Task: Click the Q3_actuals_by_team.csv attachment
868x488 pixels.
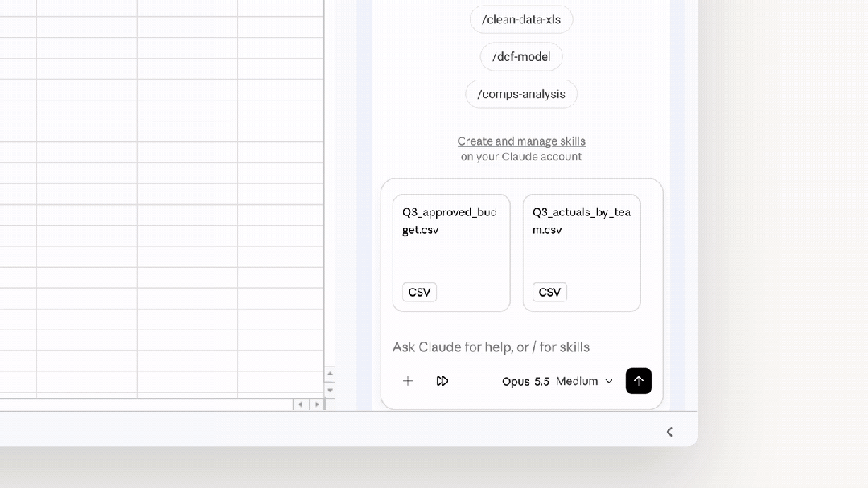Action: coord(582,253)
